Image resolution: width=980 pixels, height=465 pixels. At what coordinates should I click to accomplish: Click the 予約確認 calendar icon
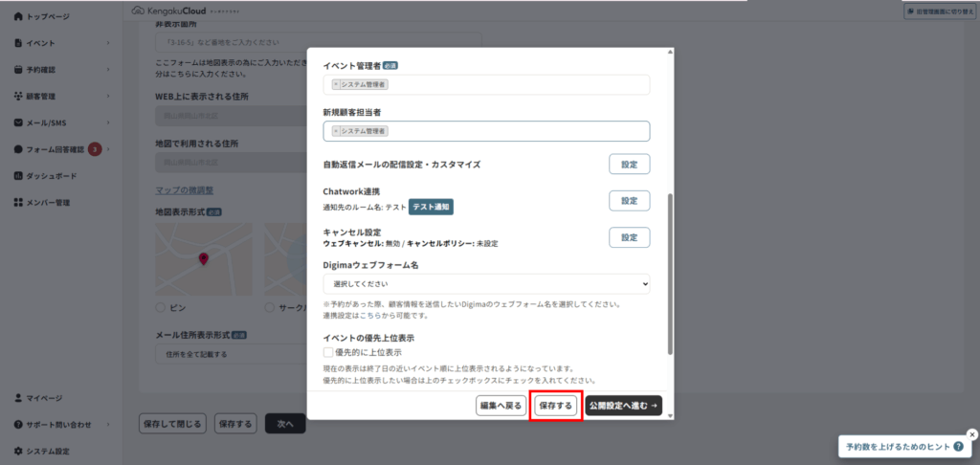click(x=19, y=70)
